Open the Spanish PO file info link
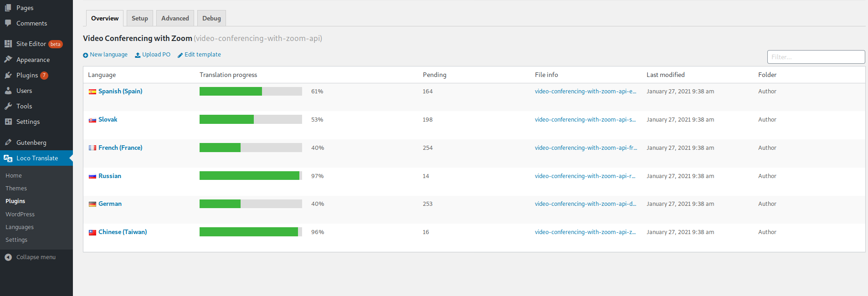Viewport: 868px width, 296px height. click(586, 91)
